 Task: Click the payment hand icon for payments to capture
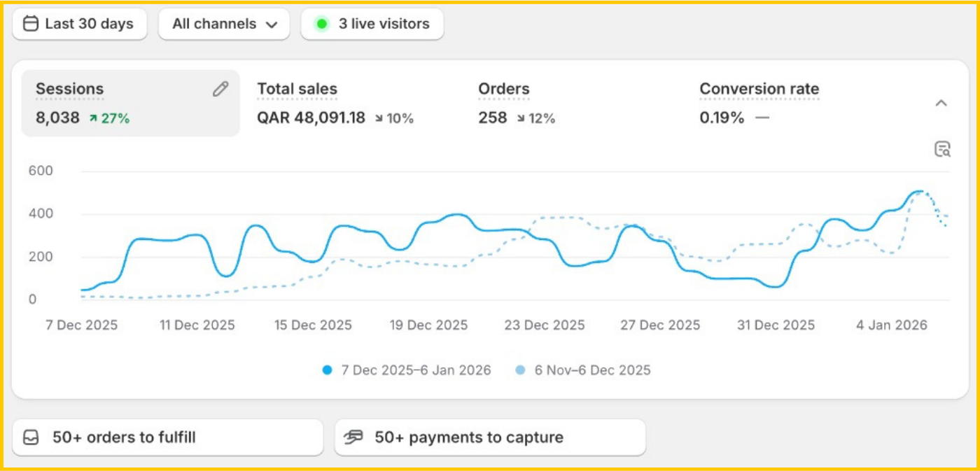tap(353, 437)
